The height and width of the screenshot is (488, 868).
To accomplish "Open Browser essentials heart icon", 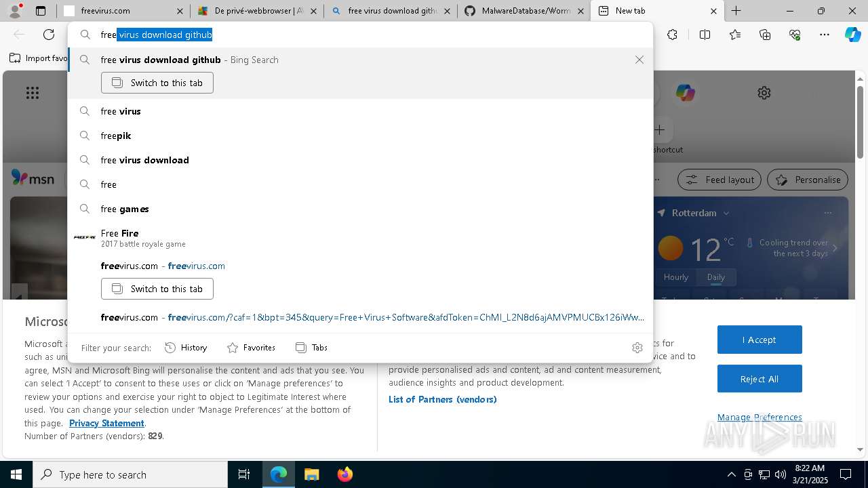I will (795, 35).
